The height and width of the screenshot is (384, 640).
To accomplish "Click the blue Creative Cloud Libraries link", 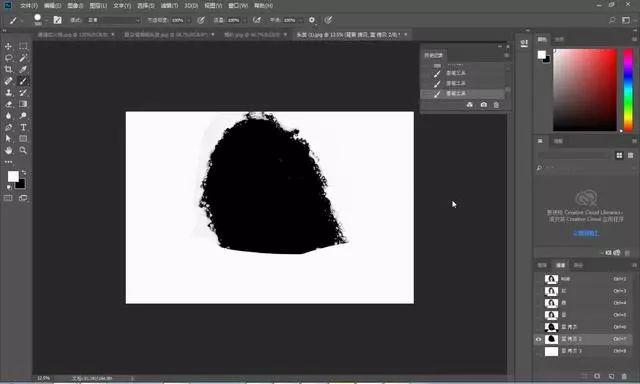I will pos(586,233).
